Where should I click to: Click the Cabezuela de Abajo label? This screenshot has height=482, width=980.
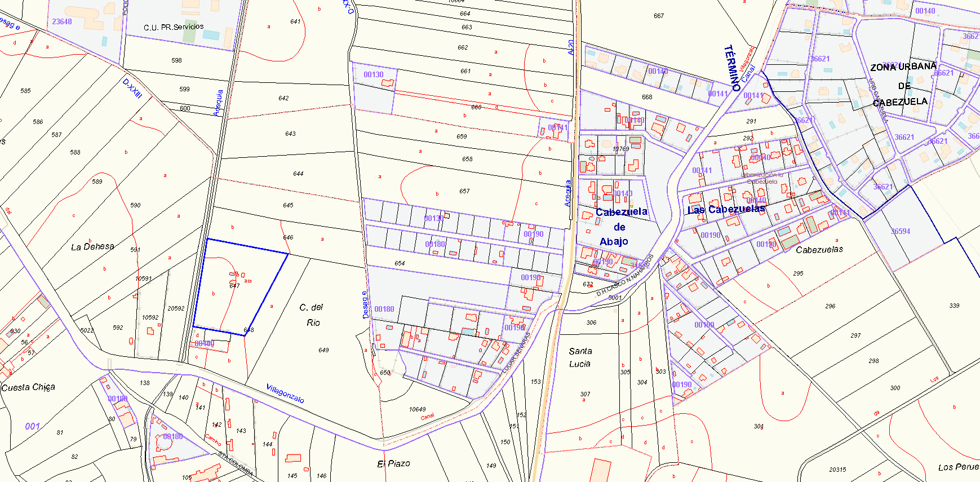(x=620, y=227)
